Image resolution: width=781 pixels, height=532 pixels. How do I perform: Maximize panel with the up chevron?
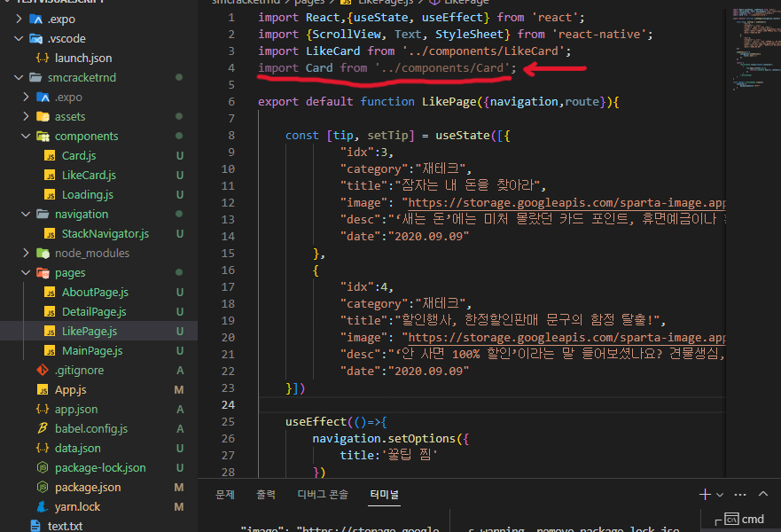click(x=763, y=494)
